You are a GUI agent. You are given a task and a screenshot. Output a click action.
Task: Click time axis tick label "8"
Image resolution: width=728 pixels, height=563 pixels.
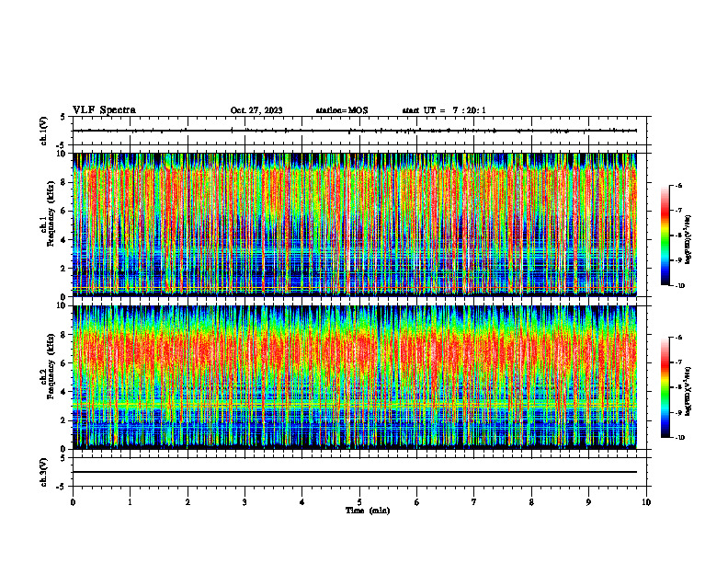[531, 502]
